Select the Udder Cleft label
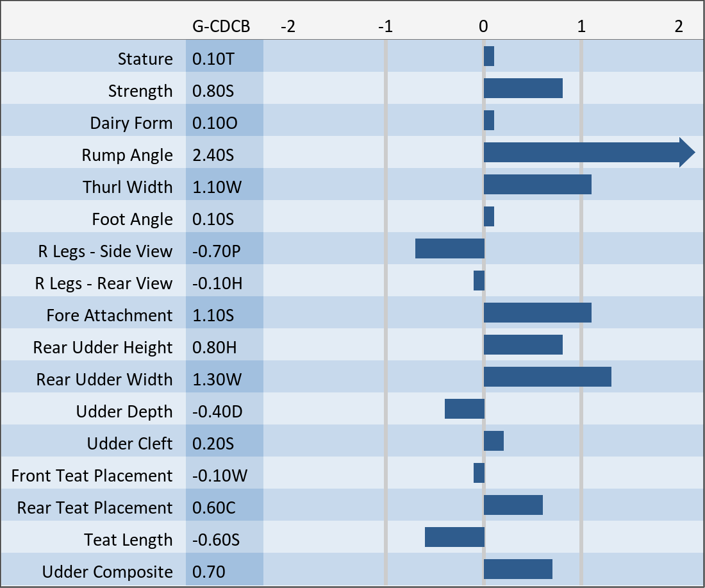The image size is (705, 588). pos(129,444)
